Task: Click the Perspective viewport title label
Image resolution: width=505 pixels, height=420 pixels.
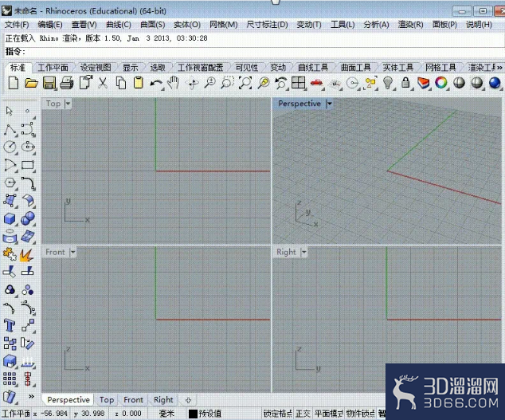Action: point(299,104)
